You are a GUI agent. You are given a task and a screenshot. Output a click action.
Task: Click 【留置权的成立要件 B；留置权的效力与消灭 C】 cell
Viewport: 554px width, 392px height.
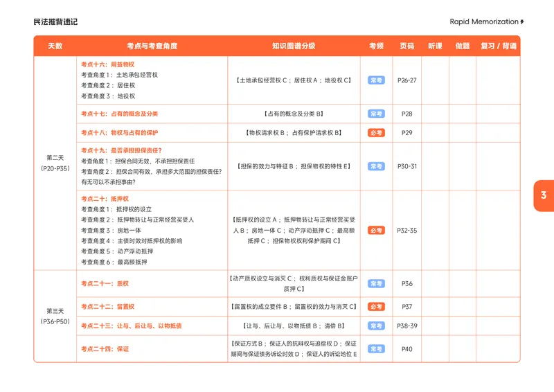[x=294, y=307]
